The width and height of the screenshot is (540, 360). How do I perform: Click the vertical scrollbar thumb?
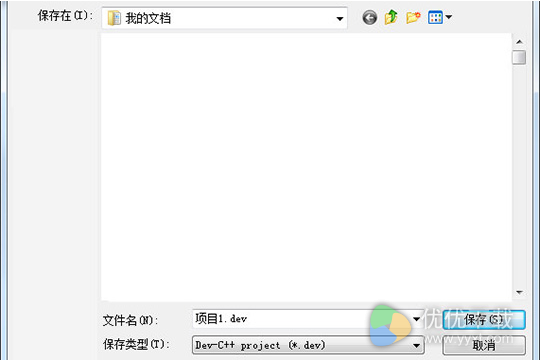pos(519,57)
